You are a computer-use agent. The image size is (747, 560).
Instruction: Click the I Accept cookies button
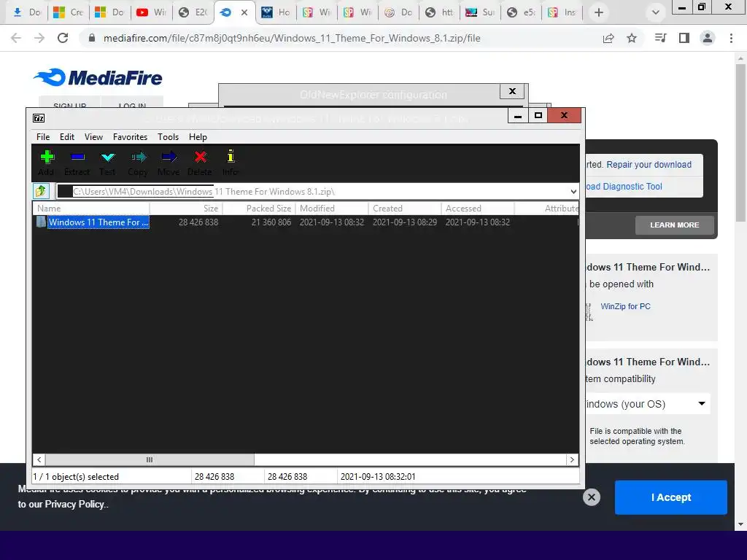(671, 497)
